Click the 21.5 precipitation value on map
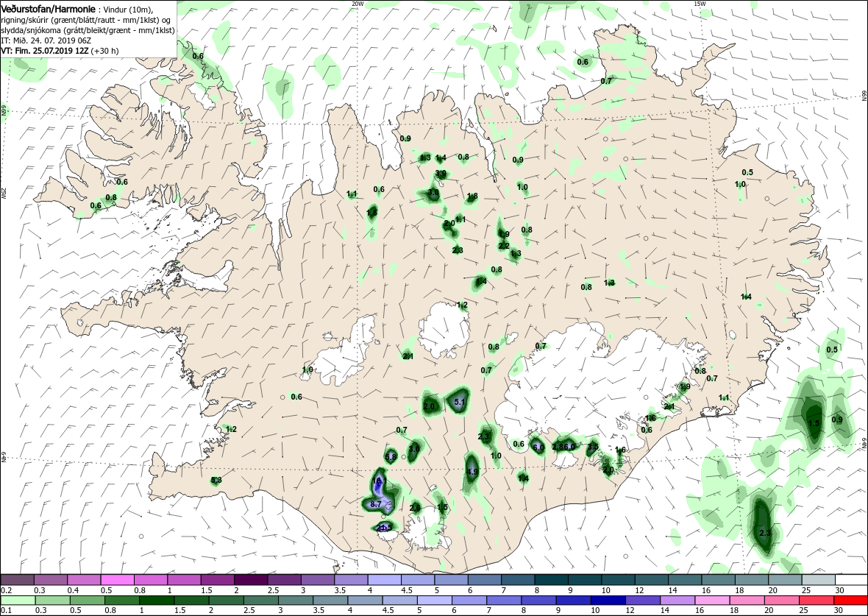This screenshot has width=868, height=616. pyautogui.click(x=384, y=528)
